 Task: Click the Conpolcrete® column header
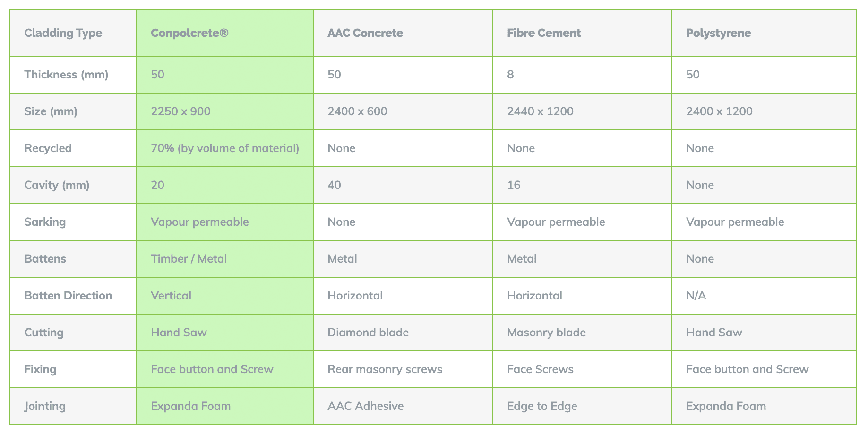coord(225,33)
